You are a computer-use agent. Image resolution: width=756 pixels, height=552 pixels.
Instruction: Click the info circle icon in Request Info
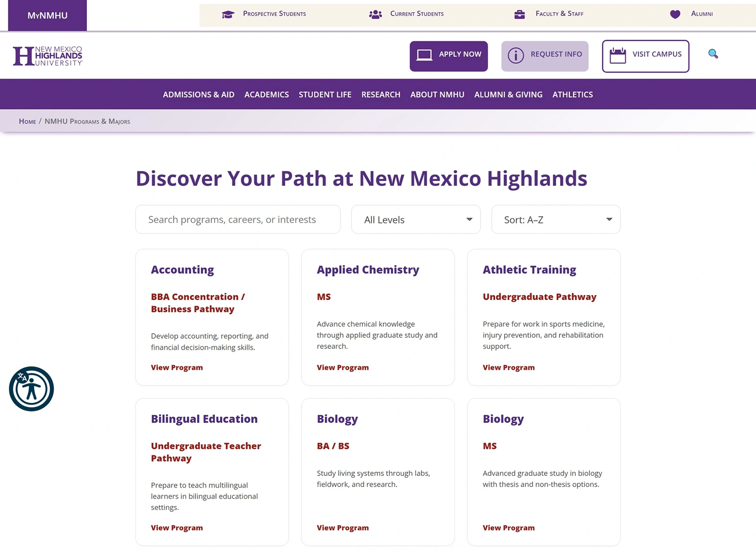pos(515,56)
